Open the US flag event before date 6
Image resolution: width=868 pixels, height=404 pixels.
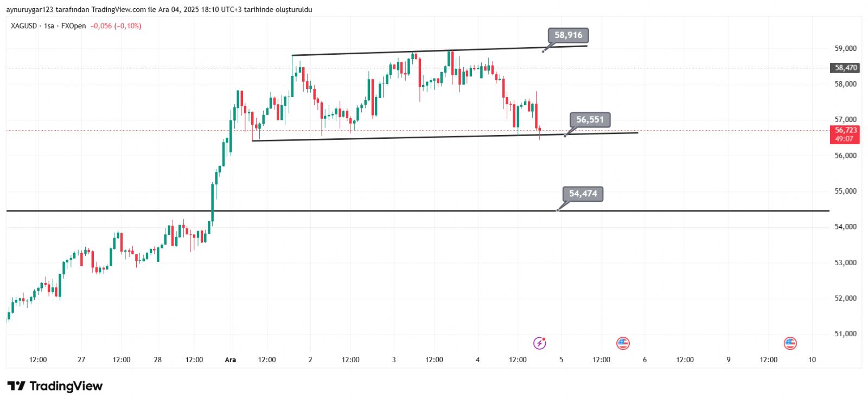(623, 343)
